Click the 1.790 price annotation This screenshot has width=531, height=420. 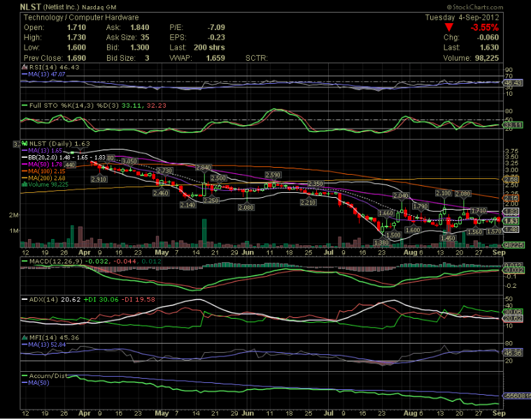(x=420, y=206)
